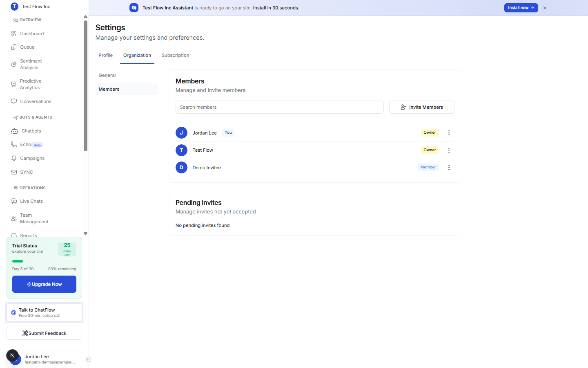Click Submit Feedback button
588x368 pixels.
(x=44, y=333)
